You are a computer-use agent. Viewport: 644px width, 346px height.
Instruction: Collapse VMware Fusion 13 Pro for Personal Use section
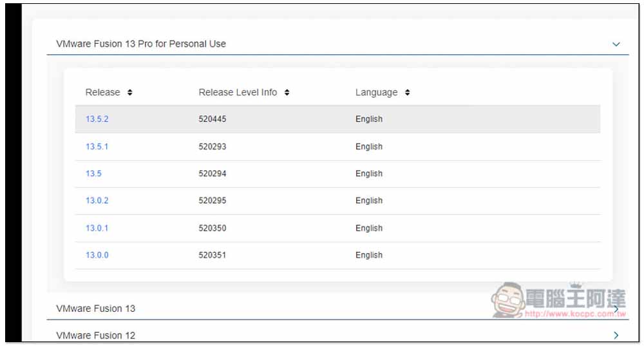tap(616, 44)
